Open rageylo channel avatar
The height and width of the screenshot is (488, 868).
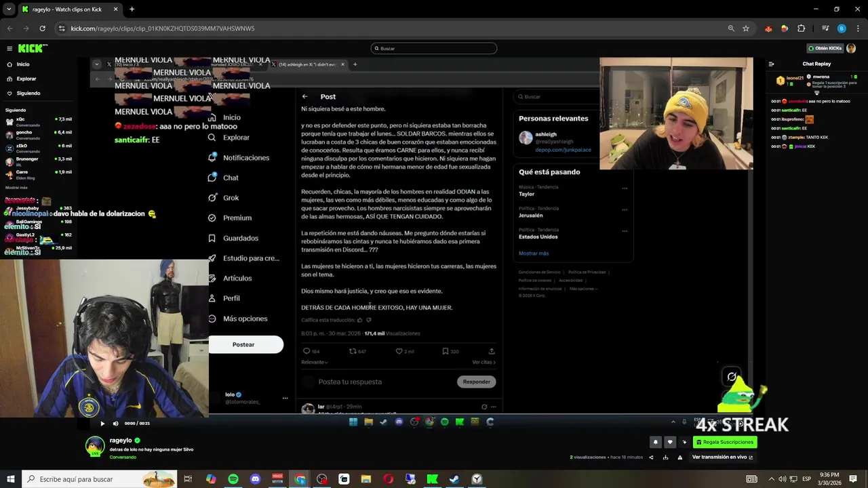click(x=95, y=446)
